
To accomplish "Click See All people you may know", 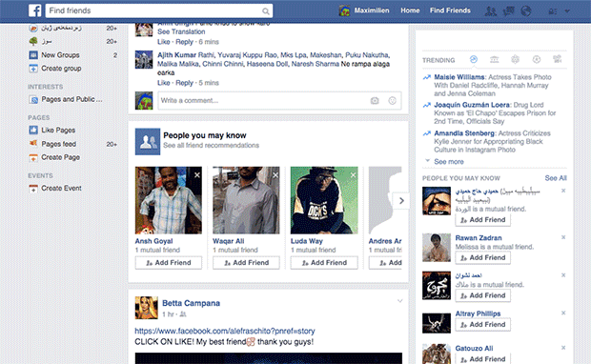I will tap(556, 178).
